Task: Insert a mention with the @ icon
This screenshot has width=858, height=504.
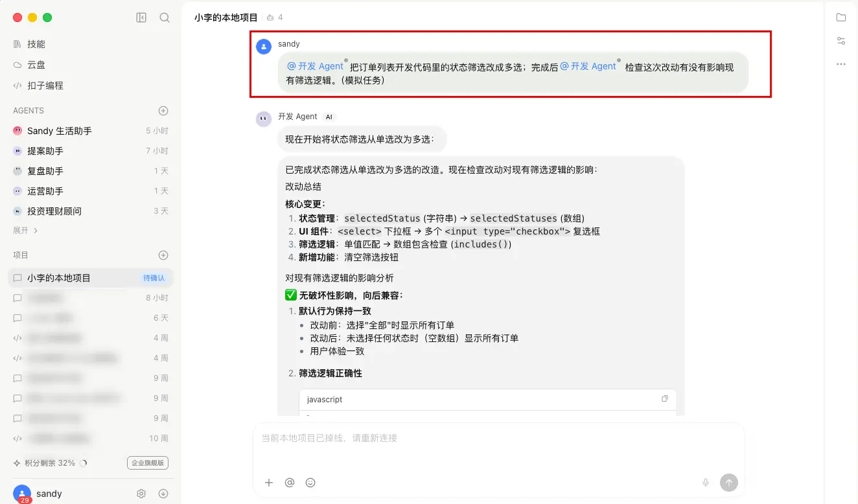Action: point(290,483)
